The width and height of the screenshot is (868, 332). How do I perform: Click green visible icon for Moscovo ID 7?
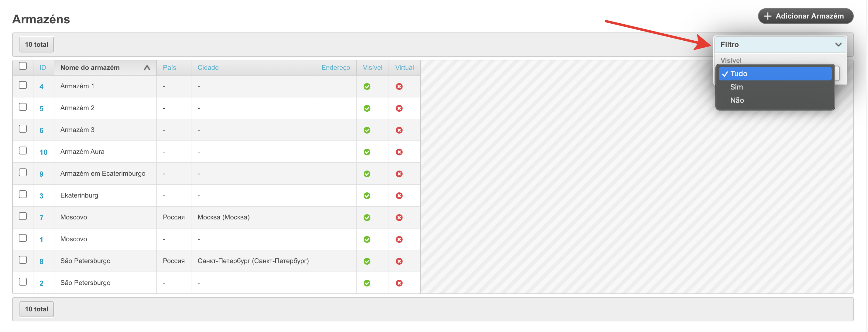tap(367, 218)
